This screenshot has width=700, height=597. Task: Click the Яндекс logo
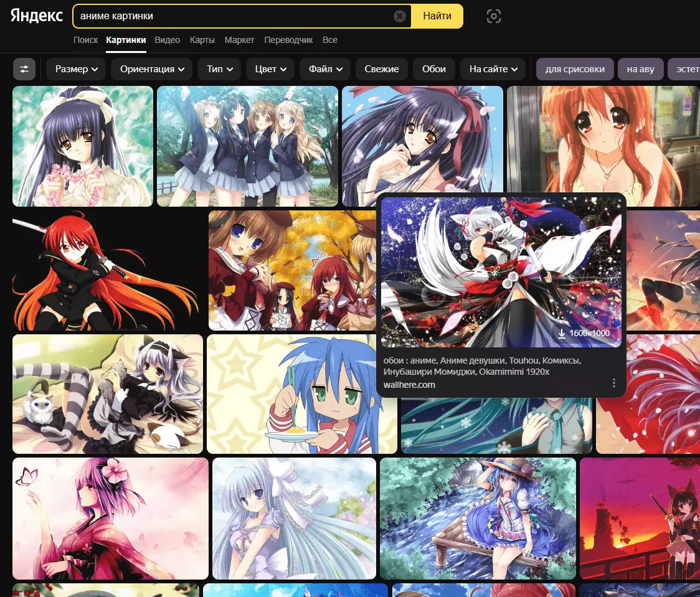[x=37, y=16]
